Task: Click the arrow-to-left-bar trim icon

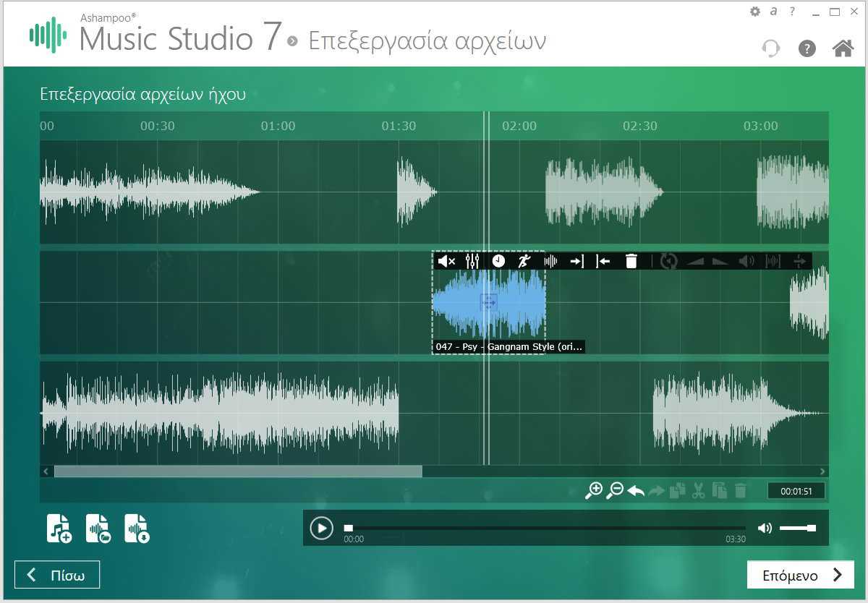Action: (603, 261)
